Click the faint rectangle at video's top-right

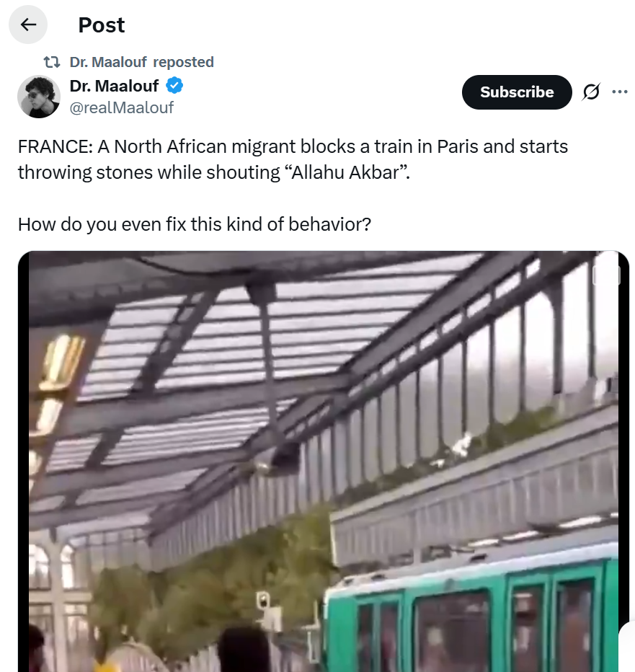pos(606,275)
